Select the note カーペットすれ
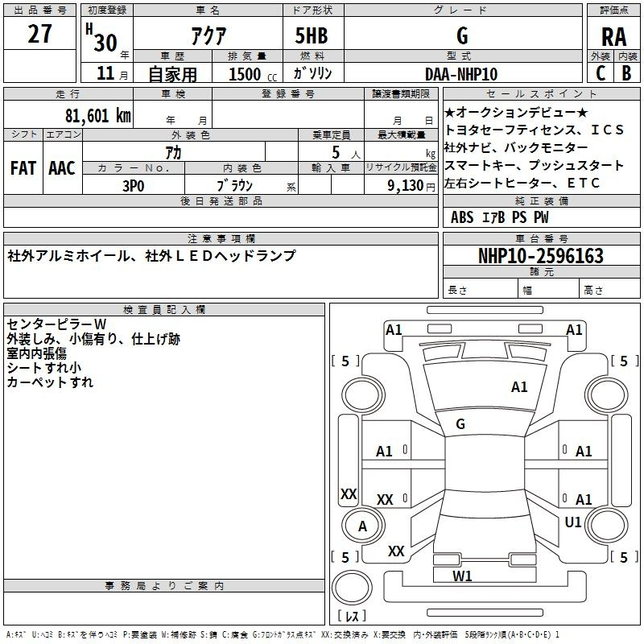 (50, 382)
